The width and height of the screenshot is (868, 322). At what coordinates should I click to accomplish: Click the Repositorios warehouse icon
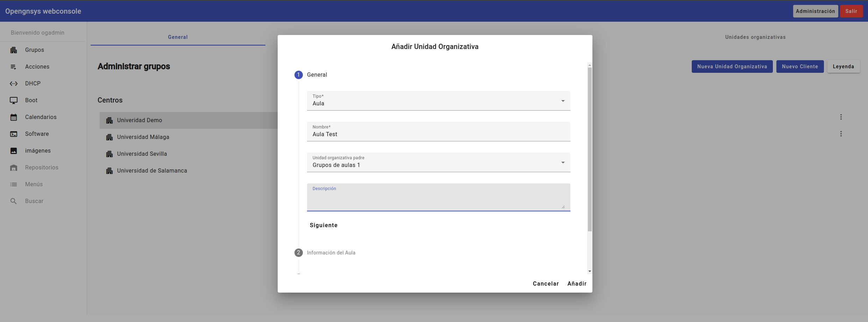coord(14,168)
